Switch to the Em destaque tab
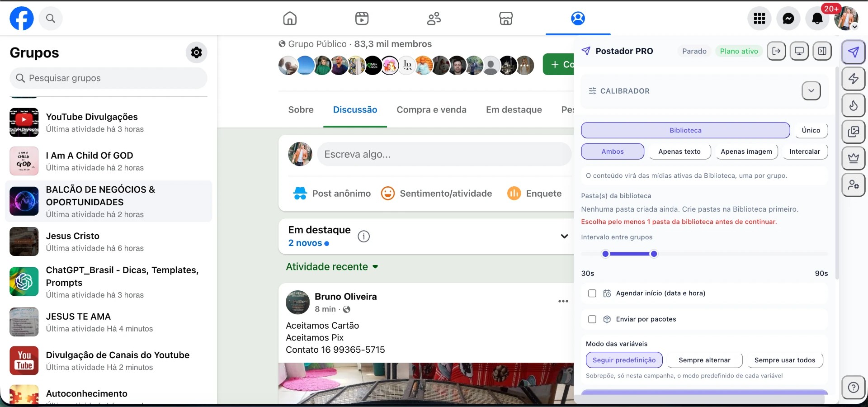Image resolution: width=868 pixels, height=407 pixels. [x=514, y=110]
